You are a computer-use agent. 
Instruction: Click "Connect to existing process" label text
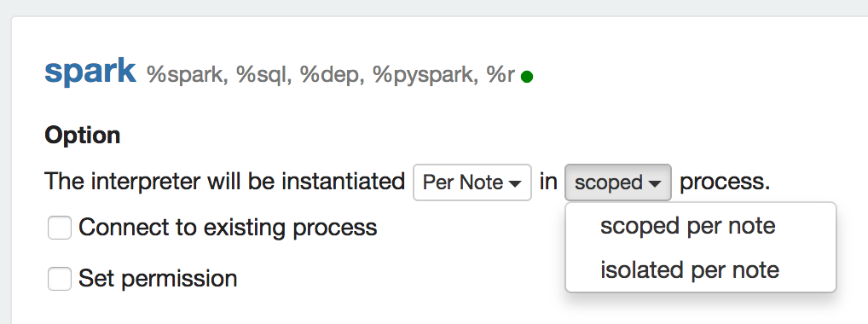228,228
